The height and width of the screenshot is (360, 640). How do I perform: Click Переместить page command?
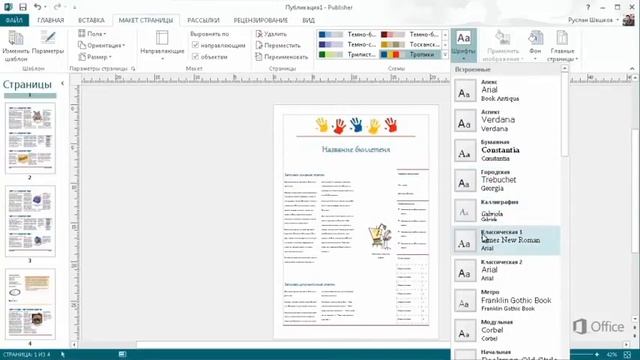pos(278,45)
